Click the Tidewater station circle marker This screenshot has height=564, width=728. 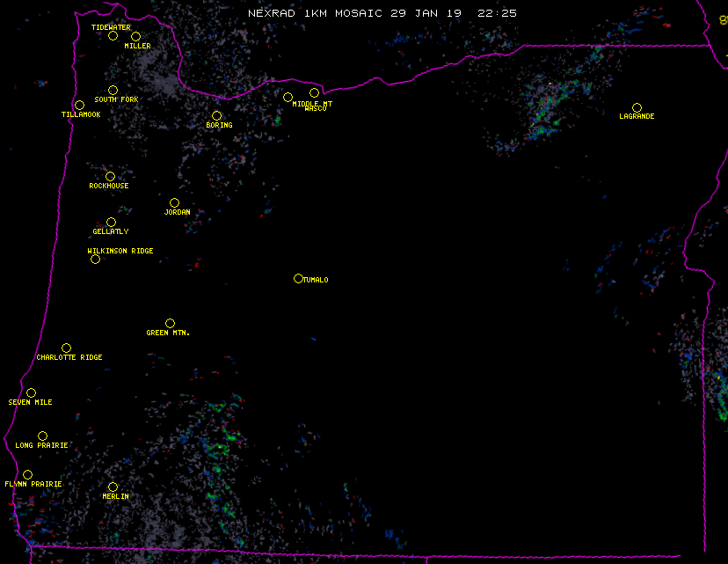tap(113, 36)
